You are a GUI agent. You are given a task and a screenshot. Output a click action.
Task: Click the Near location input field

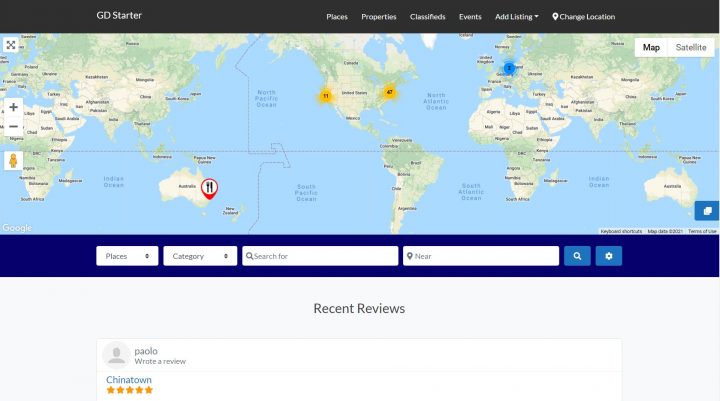(x=484, y=256)
